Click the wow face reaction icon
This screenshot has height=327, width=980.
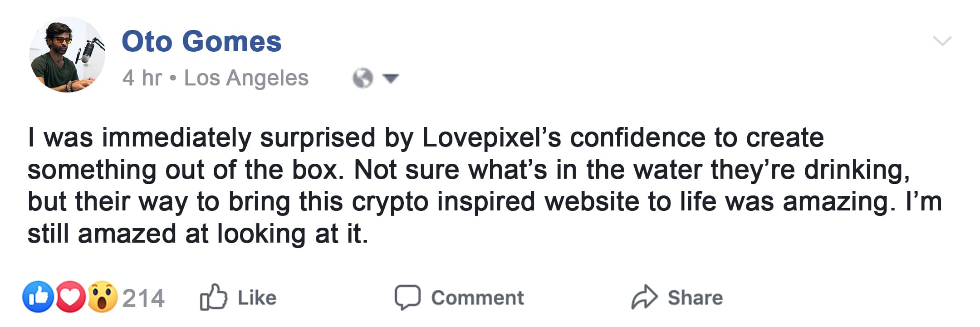(103, 297)
